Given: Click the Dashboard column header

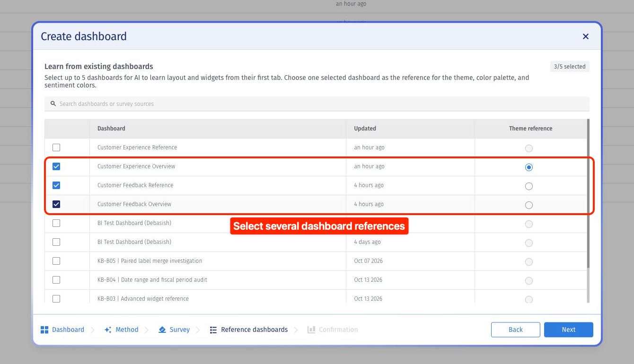Looking at the screenshot, I should [111, 129].
